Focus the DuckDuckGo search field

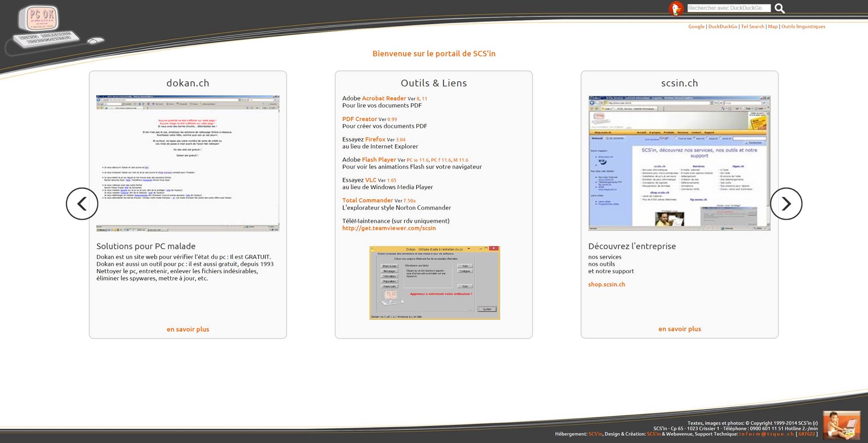click(729, 8)
